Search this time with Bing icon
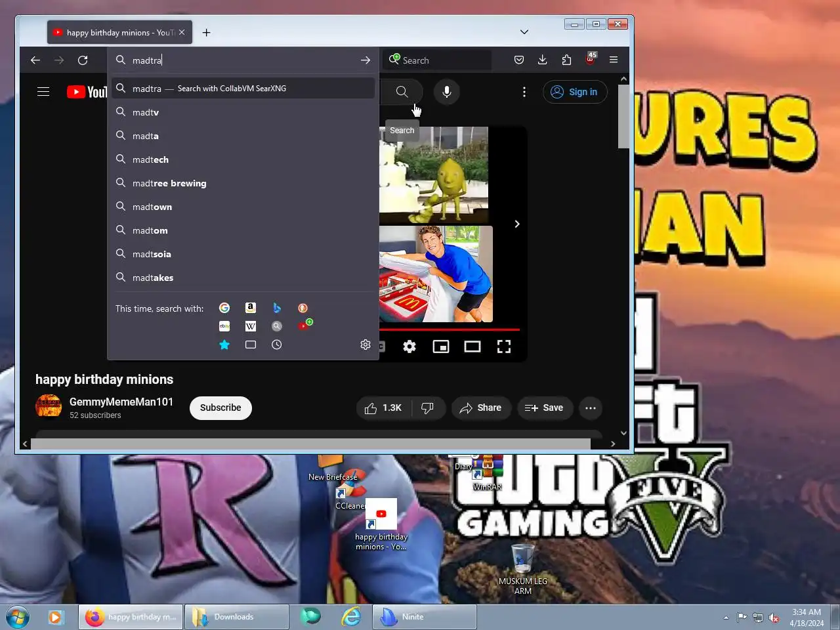840x630 pixels. tap(277, 308)
